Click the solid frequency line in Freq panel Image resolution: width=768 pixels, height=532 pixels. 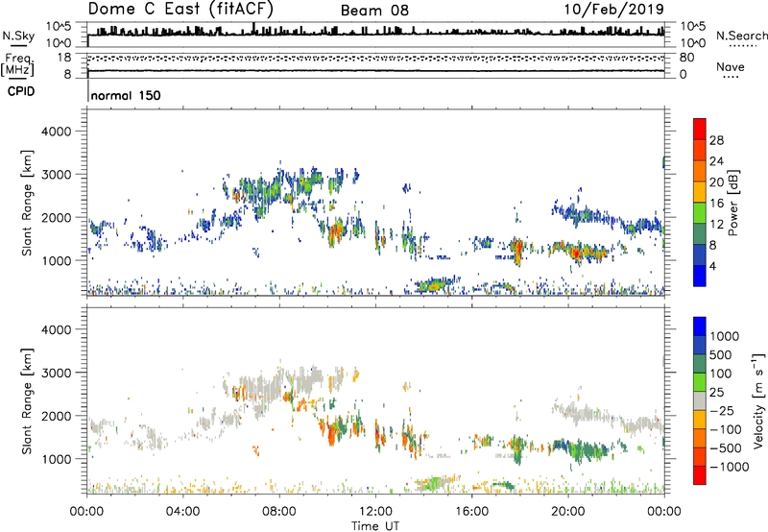click(x=375, y=71)
